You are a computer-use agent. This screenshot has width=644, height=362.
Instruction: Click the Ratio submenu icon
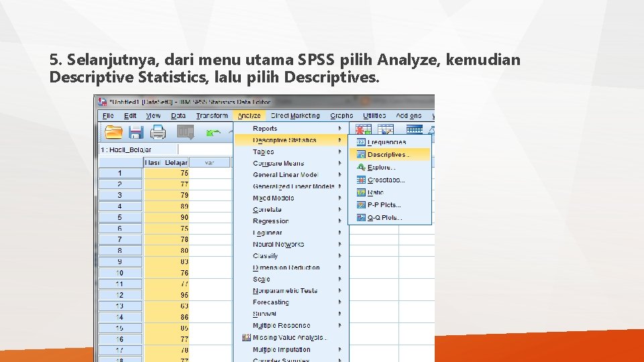(x=361, y=192)
